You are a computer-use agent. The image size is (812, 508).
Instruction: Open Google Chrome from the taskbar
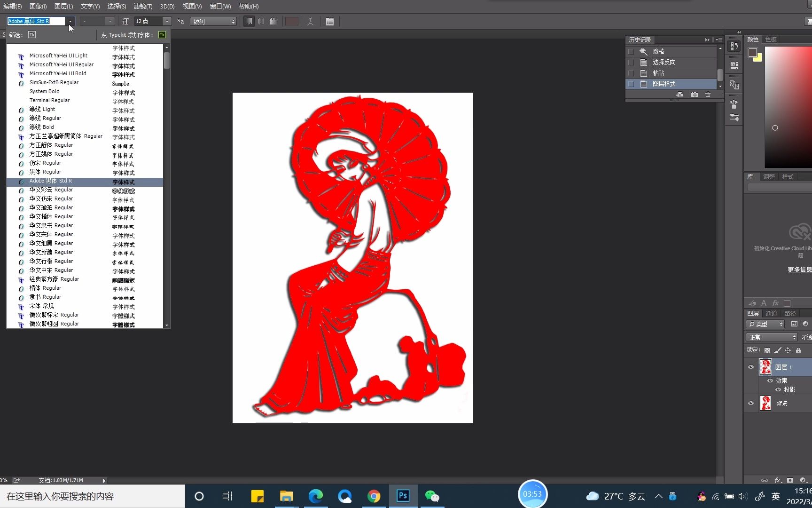[374, 496]
